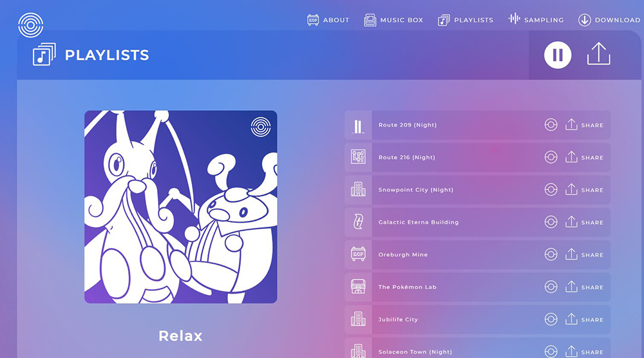Open the Sampling section

click(536, 19)
